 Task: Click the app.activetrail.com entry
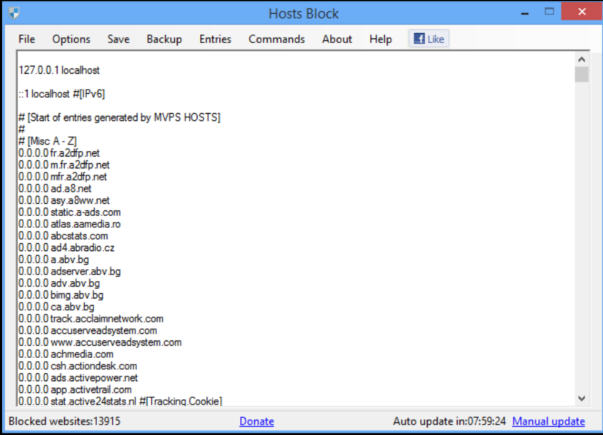click(x=75, y=390)
